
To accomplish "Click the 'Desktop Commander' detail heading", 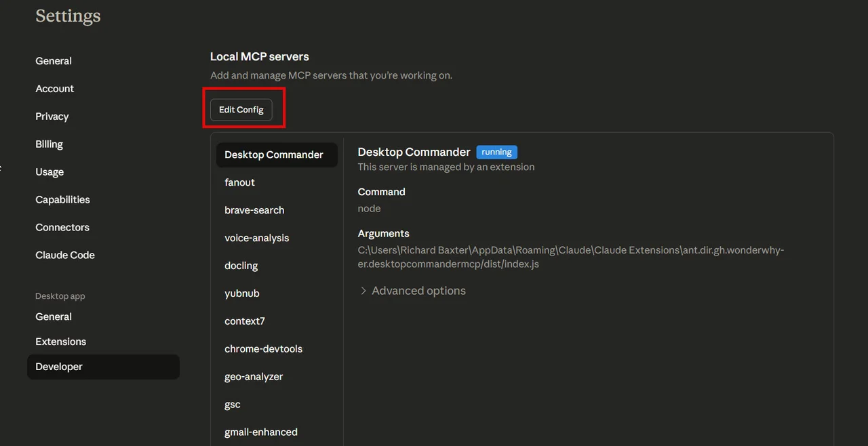I will click(x=414, y=152).
